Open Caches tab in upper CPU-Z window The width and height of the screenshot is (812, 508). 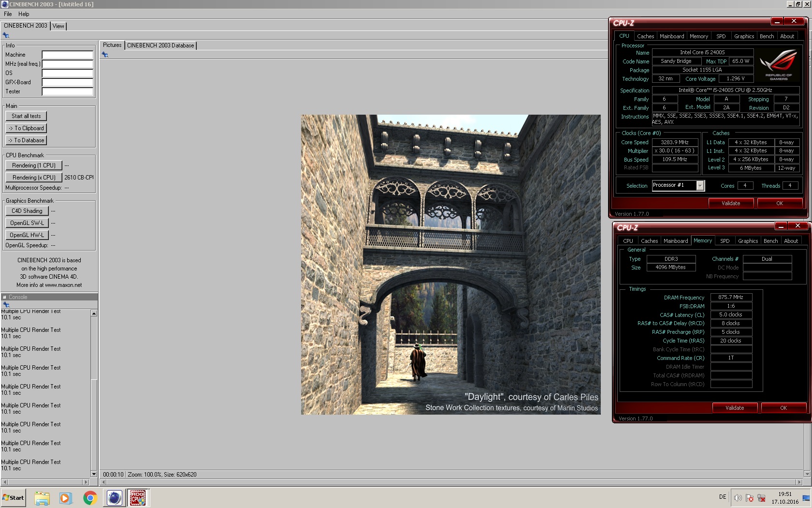645,36
